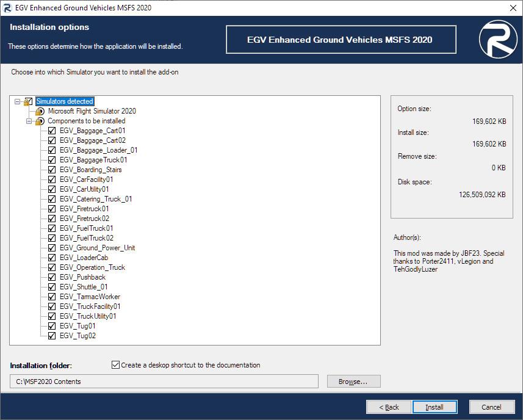Toggle the Simulators detected root checkbox
Screen dimensions: 523x420
30,100
